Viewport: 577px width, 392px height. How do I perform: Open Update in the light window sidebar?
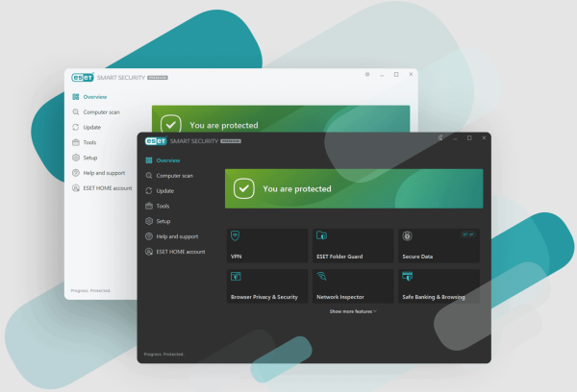[87, 127]
